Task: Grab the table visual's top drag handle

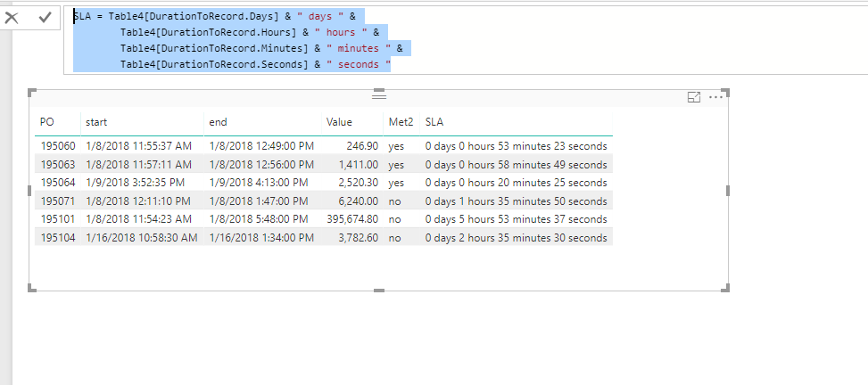Action: 378,95
